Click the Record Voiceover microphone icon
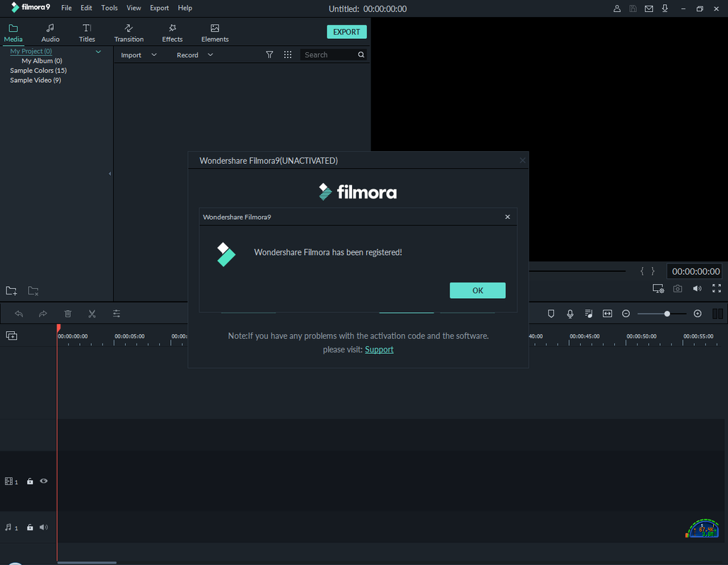728x565 pixels. [570, 314]
